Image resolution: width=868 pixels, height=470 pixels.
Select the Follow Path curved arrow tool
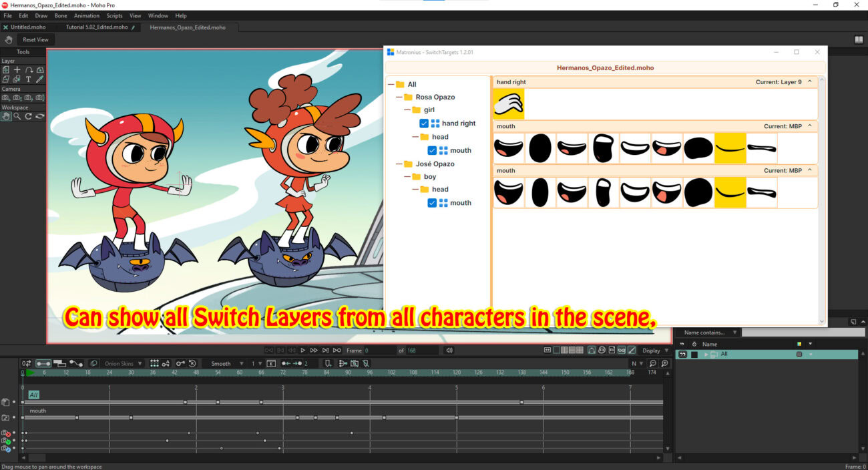point(29,69)
